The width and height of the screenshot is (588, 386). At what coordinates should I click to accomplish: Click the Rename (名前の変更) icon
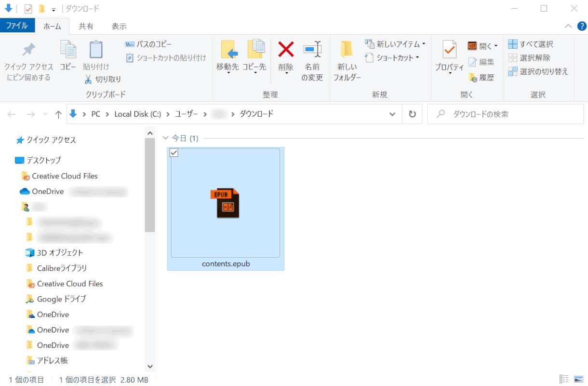[312, 50]
